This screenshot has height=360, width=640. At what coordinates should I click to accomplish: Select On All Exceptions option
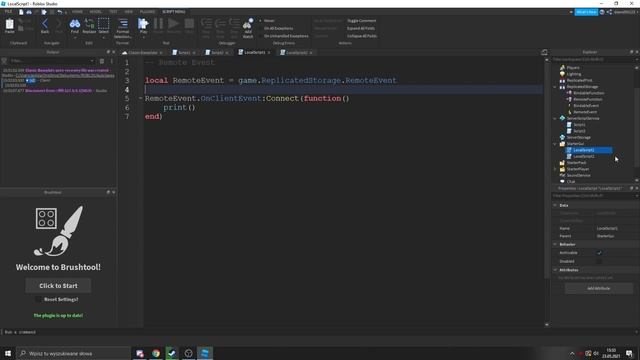[x=276, y=29]
